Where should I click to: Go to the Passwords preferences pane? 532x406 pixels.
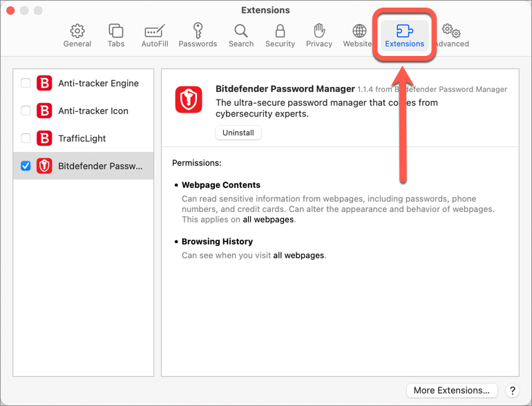pos(198,36)
